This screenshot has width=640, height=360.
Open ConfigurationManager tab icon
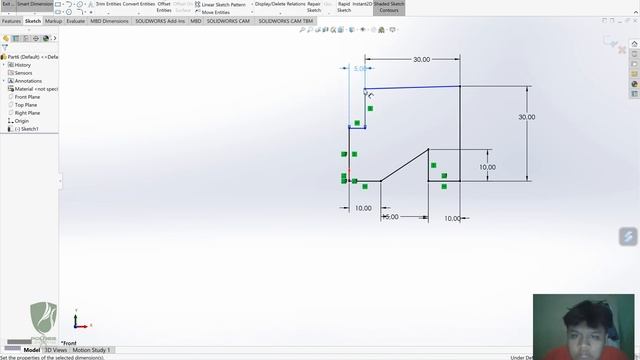pyautogui.click(x=26, y=38)
